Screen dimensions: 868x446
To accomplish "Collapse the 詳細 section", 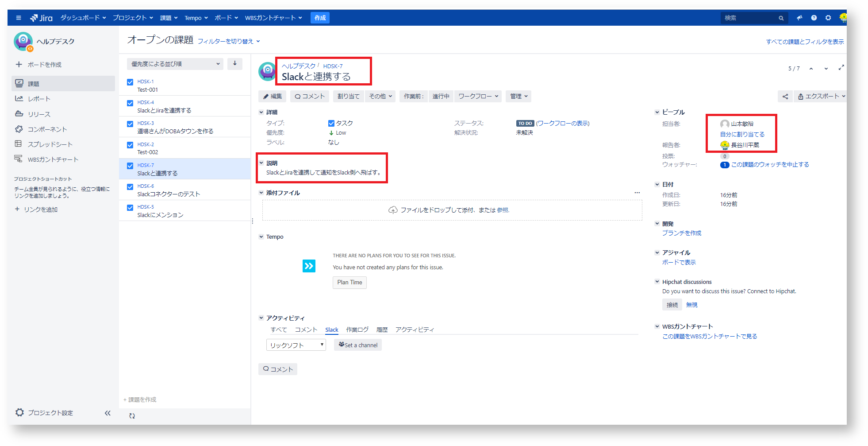I will [261, 112].
